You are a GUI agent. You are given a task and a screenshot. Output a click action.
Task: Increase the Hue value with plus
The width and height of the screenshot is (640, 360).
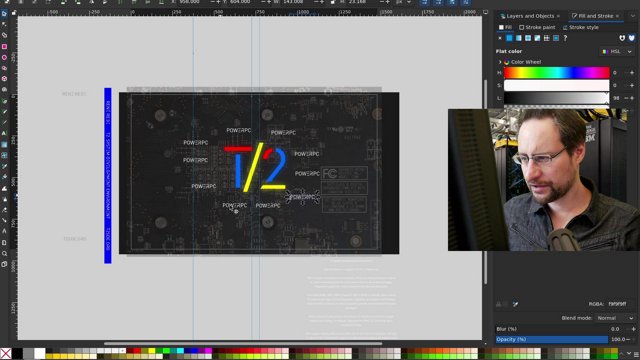point(632,73)
